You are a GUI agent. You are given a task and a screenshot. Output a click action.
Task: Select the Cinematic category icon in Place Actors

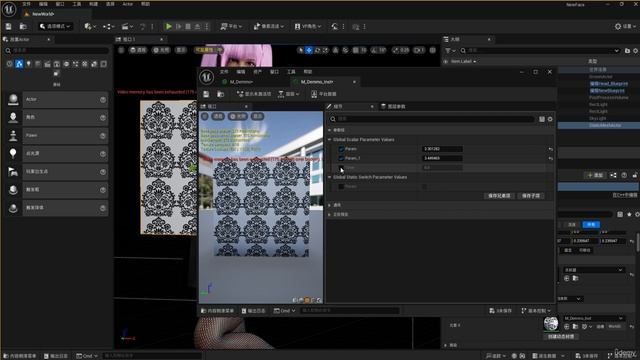(x=47, y=64)
